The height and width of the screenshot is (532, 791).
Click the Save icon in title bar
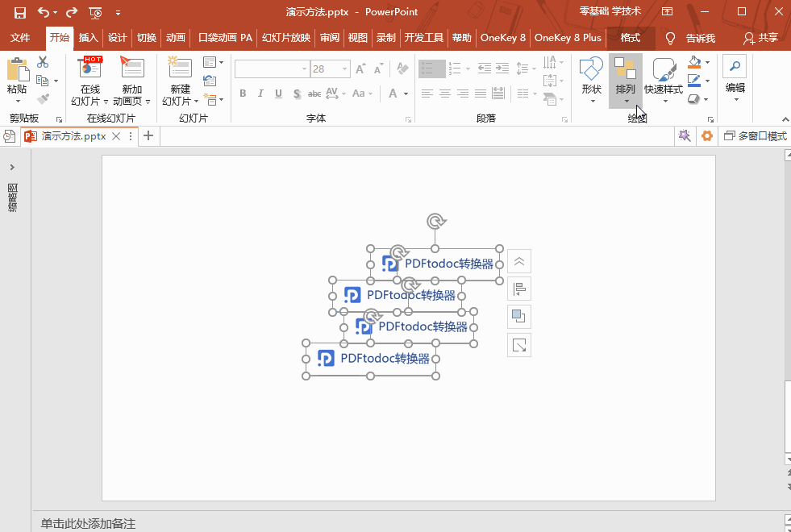(19, 12)
